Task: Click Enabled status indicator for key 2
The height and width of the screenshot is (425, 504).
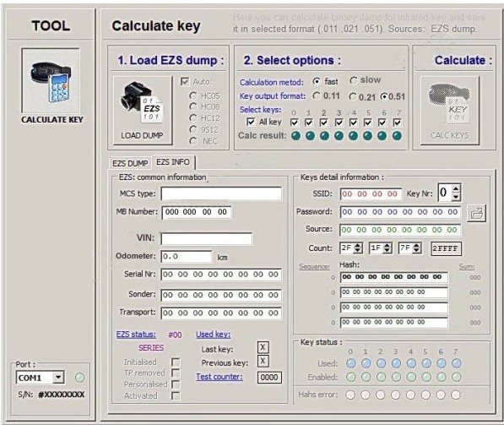Action: (381, 377)
